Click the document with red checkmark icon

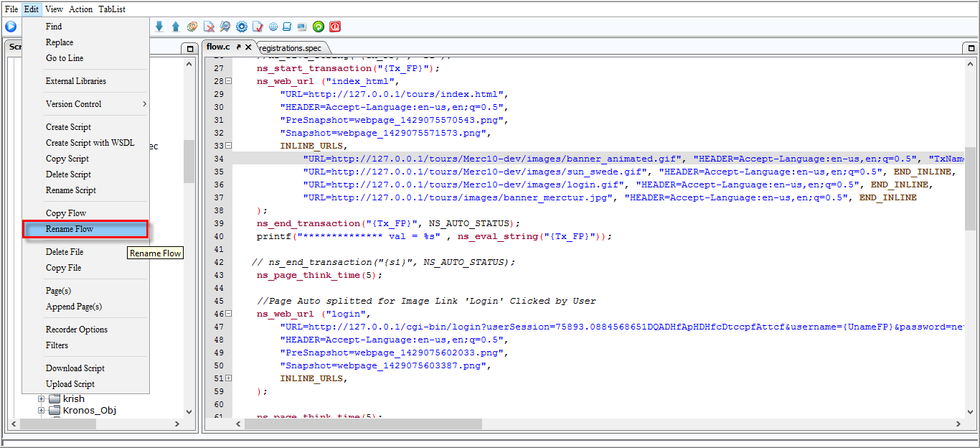258,27
